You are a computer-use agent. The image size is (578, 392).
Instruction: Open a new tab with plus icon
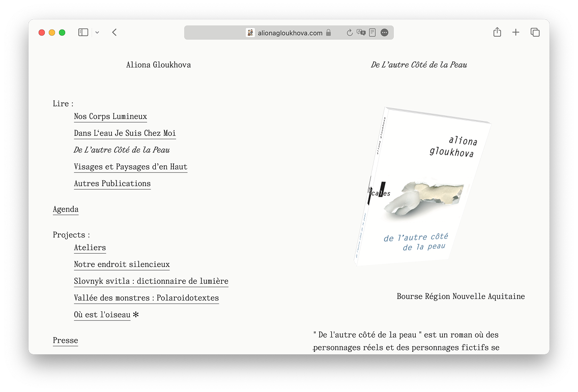coord(515,33)
